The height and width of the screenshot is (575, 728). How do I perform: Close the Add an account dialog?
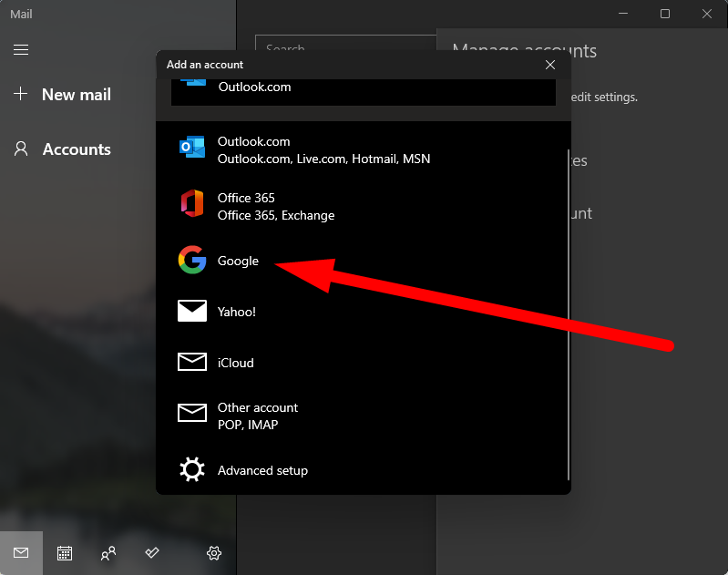pos(550,65)
